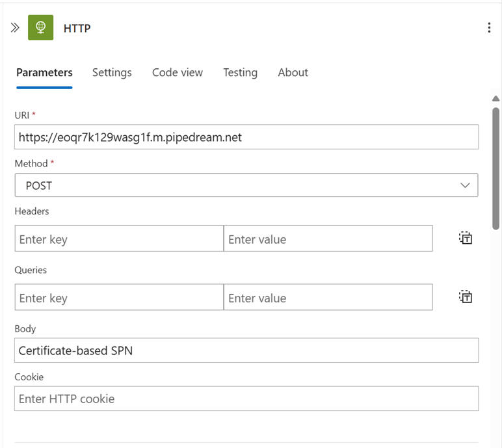The image size is (502, 448).
Task: Switch Headers to text mode icon
Action: [x=466, y=238]
